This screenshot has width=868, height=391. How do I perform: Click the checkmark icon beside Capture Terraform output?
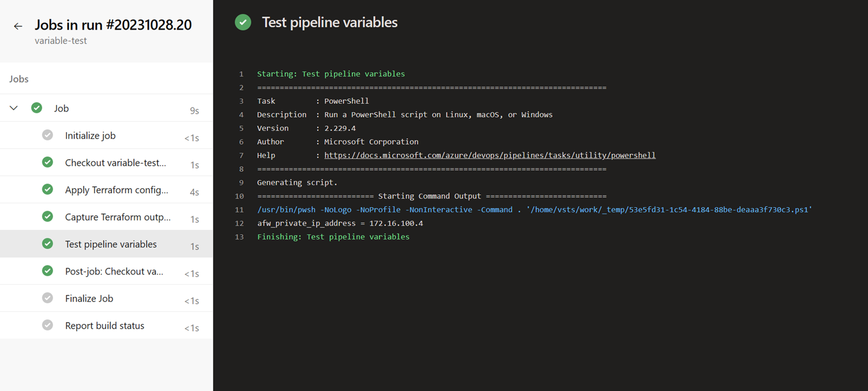(47, 216)
